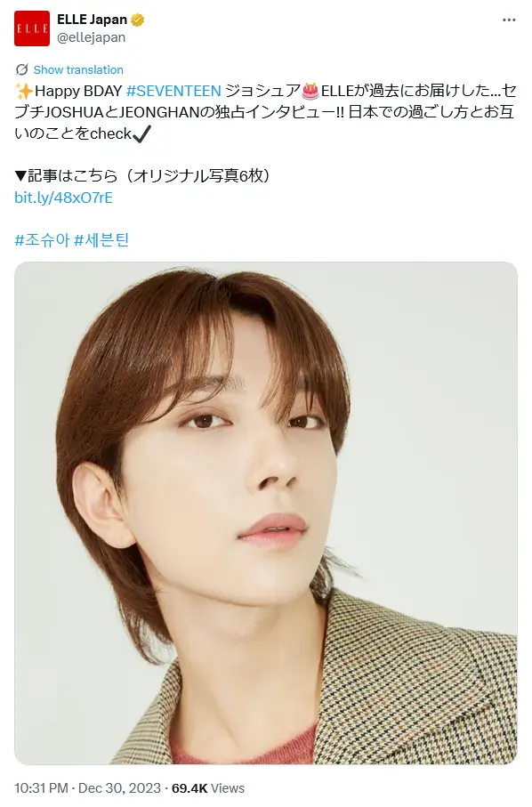The image size is (532, 807).
Task: Click the Dec 30, 2023 date
Action: 119,788
